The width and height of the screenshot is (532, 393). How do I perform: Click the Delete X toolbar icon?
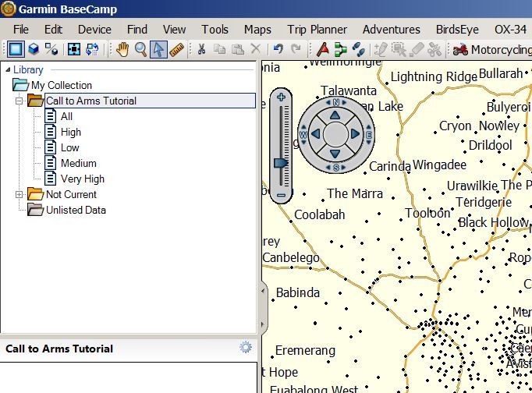point(256,49)
